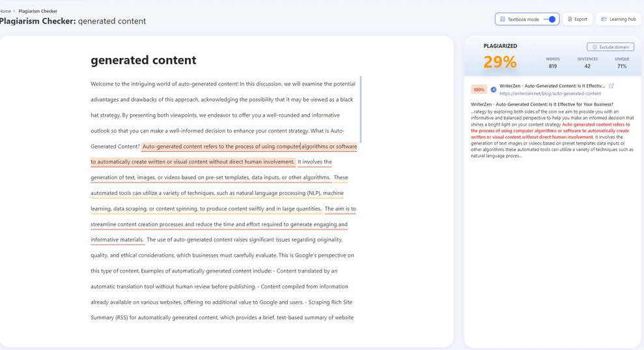Viewport: 644px width, 350px height.
Task: Click the WriterZen source result title
Action: (x=552, y=86)
